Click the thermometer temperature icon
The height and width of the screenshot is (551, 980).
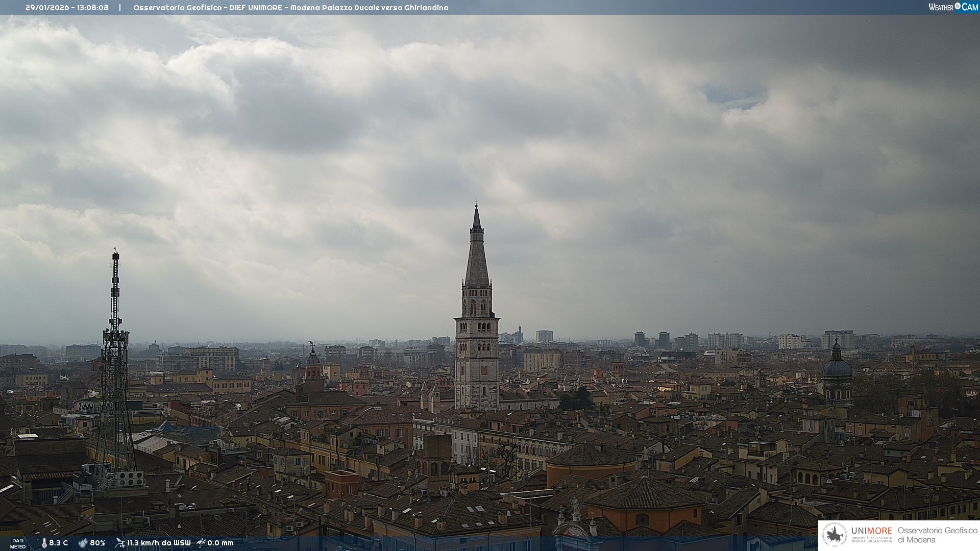[44, 543]
